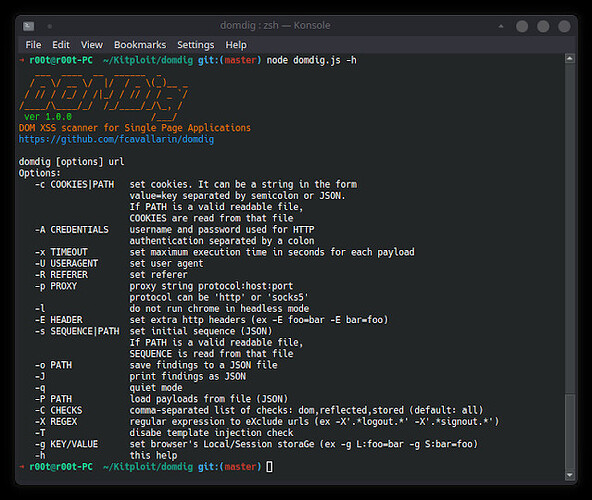Click the small pin dot beside the terminal icon

click(x=49, y=26)
